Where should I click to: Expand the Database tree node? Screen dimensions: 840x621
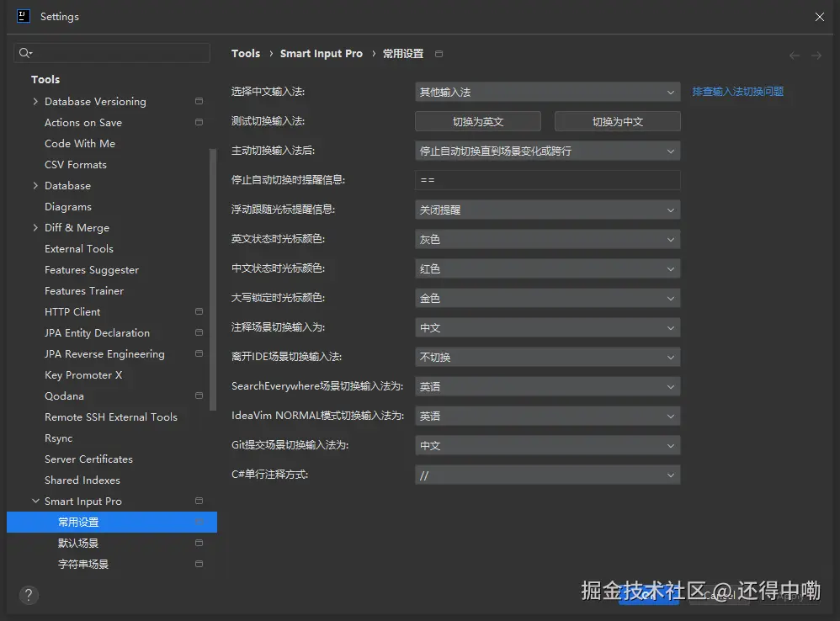point(34,185)
